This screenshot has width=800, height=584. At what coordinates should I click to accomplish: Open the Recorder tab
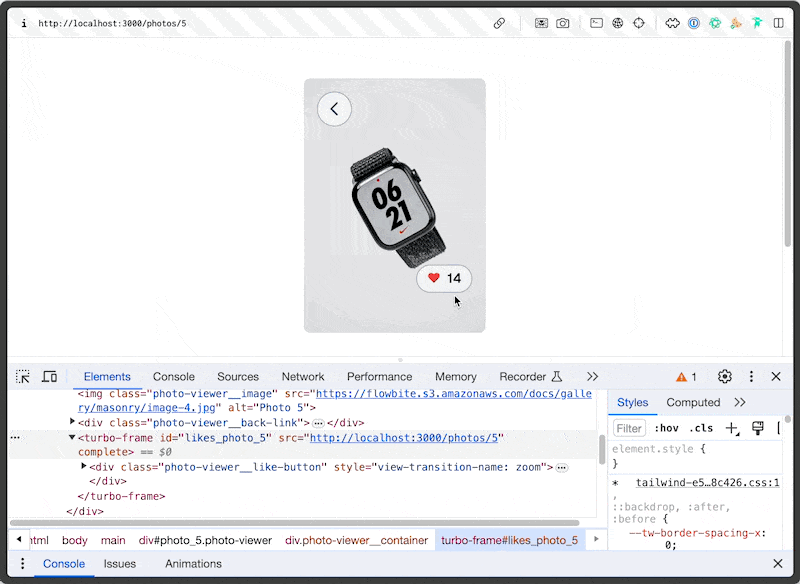tap(531, 376)
